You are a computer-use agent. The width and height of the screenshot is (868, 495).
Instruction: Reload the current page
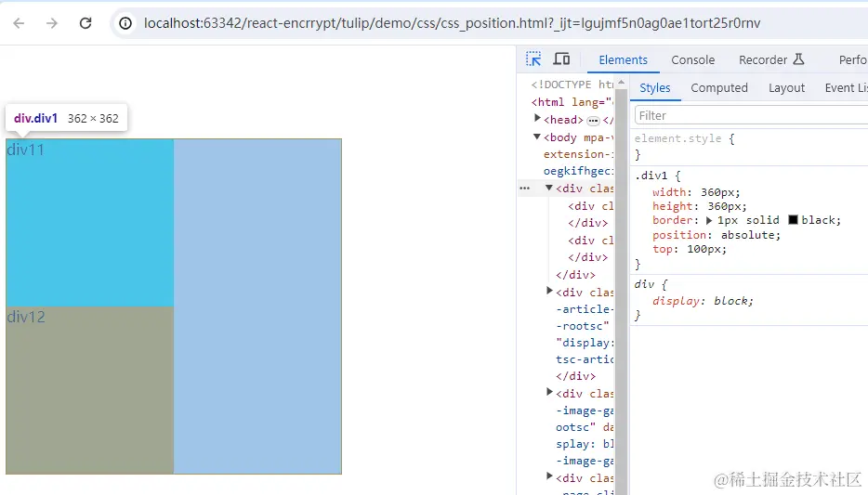[x=85, y=23]
